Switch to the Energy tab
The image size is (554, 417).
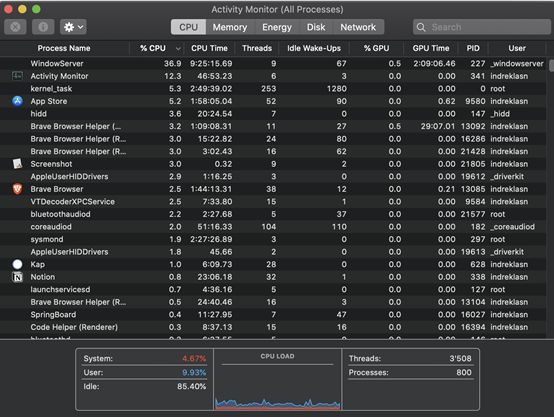coord(277,27)
